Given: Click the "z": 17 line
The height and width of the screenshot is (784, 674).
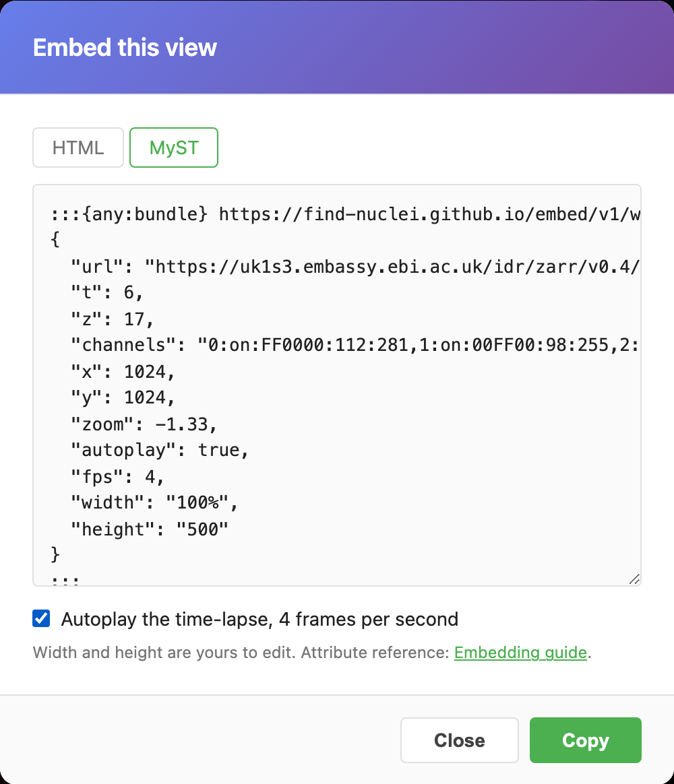Looking at the screenshot, I should 112,319.
